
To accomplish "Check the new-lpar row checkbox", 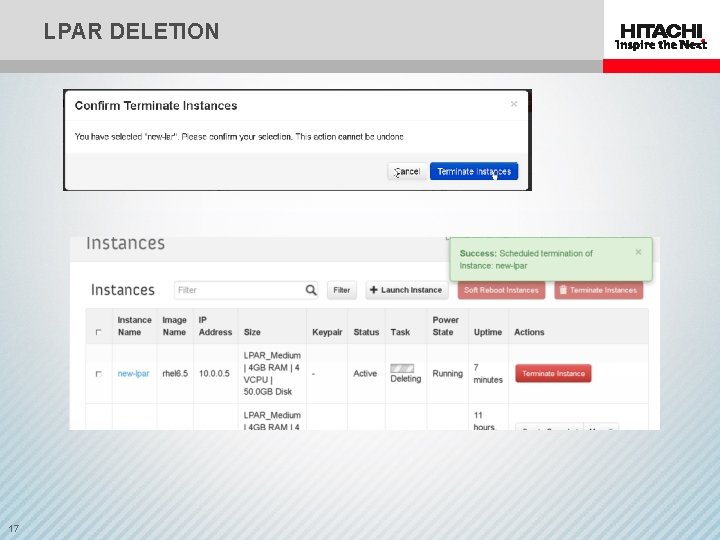I will pyautogui.click(x=98, y=374).
